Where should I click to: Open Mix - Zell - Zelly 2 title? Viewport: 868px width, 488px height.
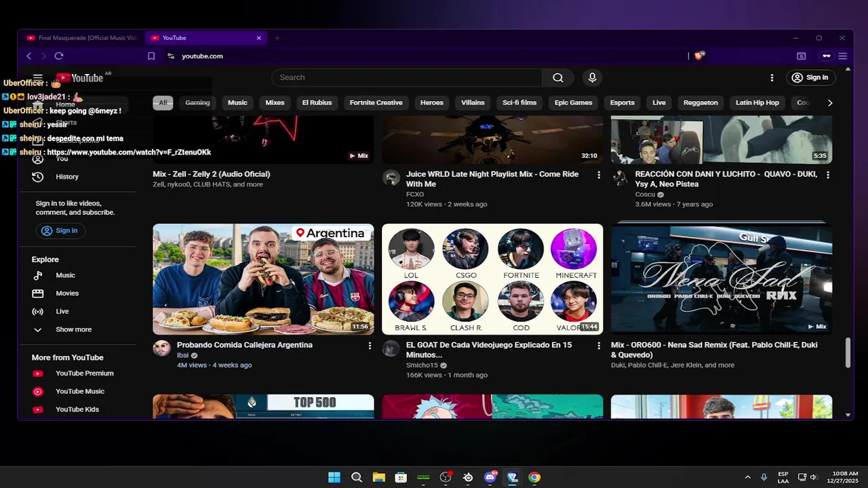point(212,174)
